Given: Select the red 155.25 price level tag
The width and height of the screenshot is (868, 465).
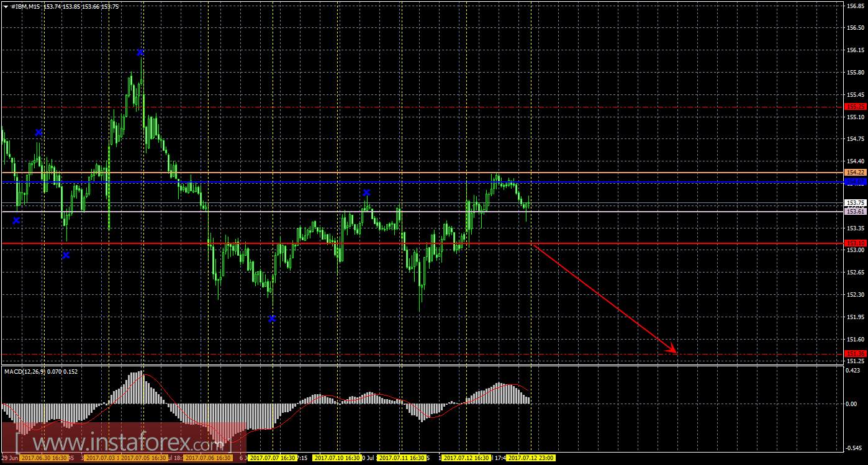Looking at the screenshot, I should 856,107.
